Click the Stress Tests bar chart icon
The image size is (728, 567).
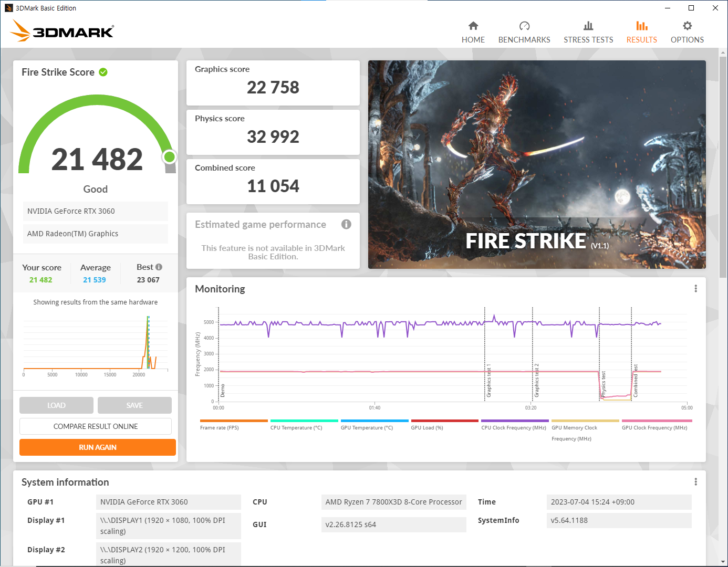[588, 26]
